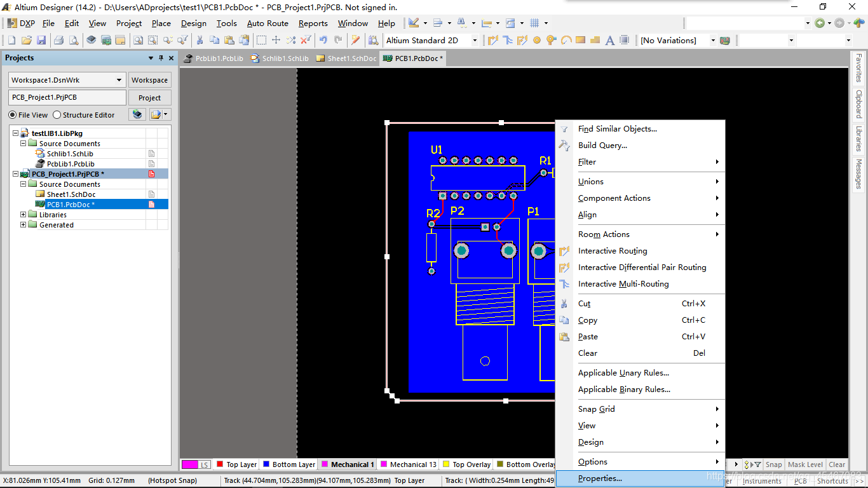
Task: Open the Place menu
Action: click(x=161, y=24)
